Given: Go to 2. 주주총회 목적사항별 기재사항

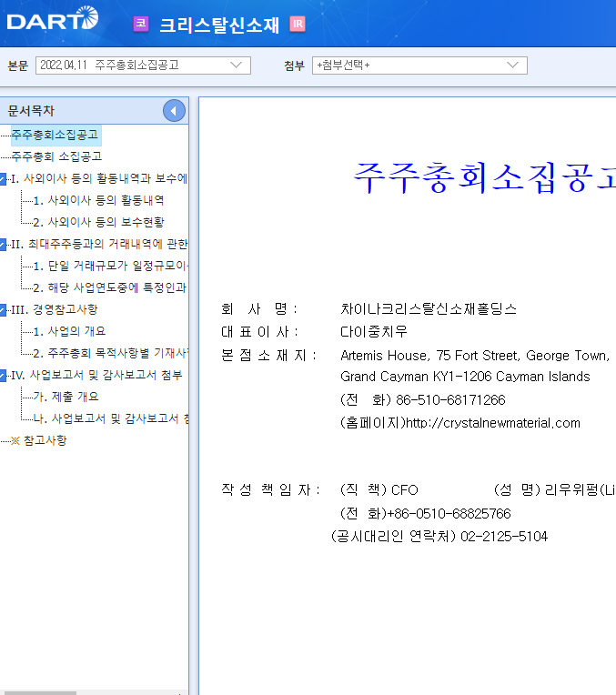Looking at the screenshot, I should pos(110,353).
